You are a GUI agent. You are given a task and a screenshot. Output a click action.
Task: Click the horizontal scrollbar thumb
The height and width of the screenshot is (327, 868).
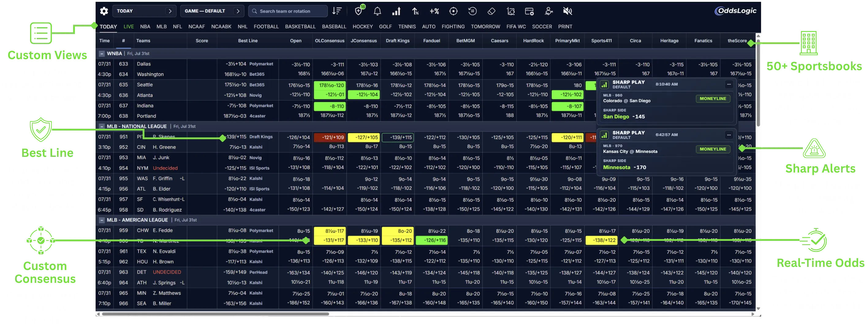(x=215, y=314)
